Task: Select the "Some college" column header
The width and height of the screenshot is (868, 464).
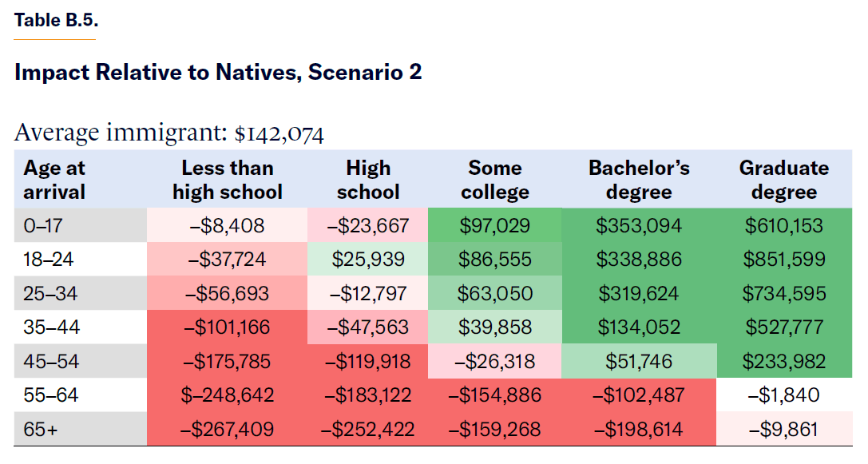Action: [495, 180]
